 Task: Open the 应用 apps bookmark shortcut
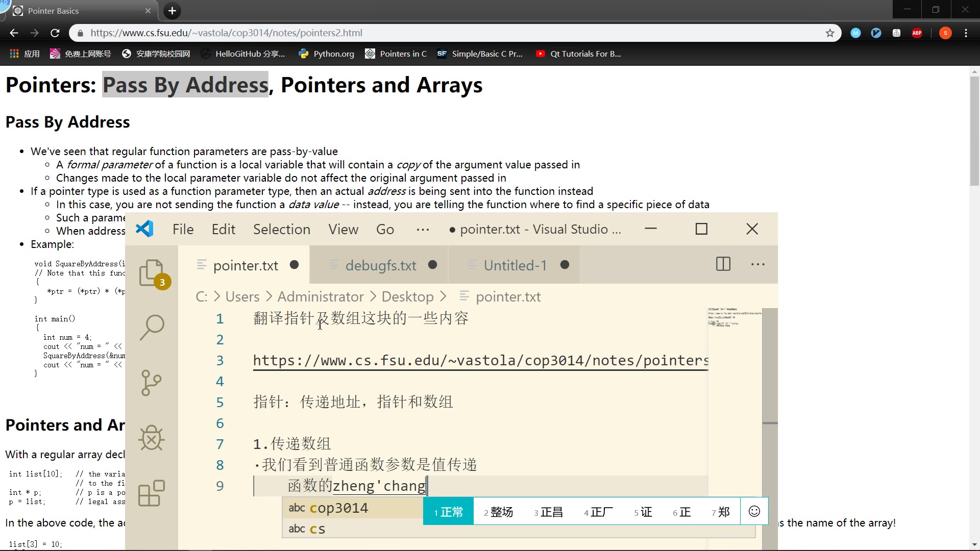pyautogui.click(x=24, y=54)
